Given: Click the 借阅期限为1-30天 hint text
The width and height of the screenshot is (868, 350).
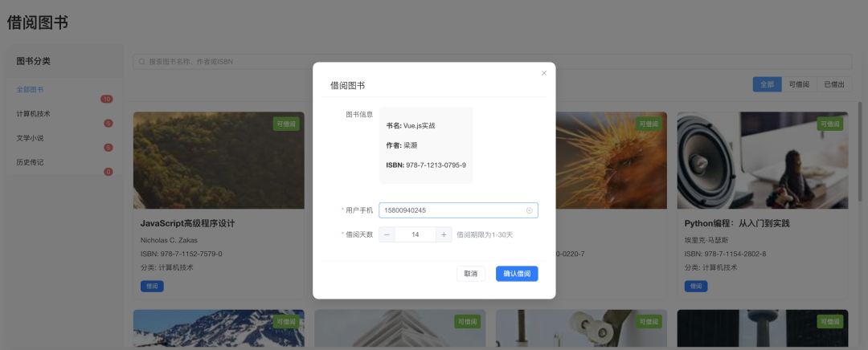Looking at the screenshot, I should point(485,235).
